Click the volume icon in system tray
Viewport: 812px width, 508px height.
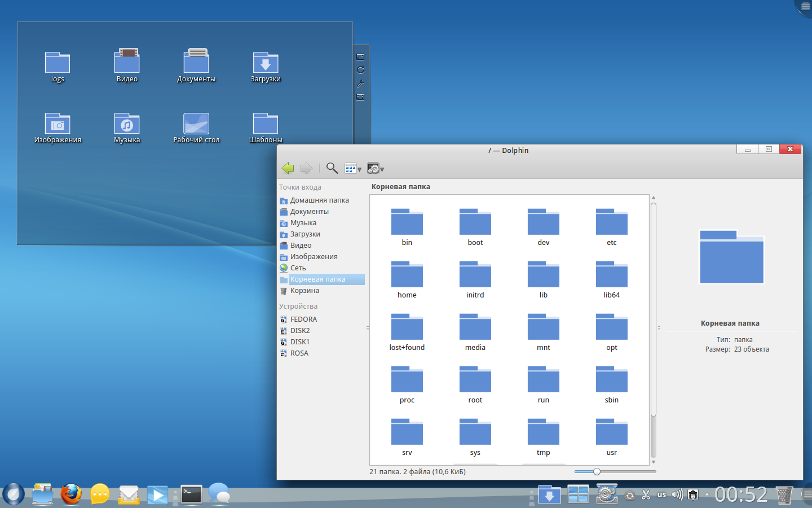(677, 495)
